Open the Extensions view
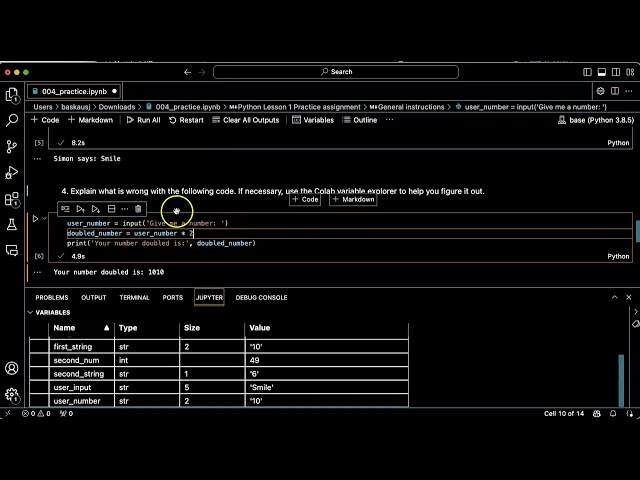640x480 pixels. pyautogui.click(x=12, y=198)
